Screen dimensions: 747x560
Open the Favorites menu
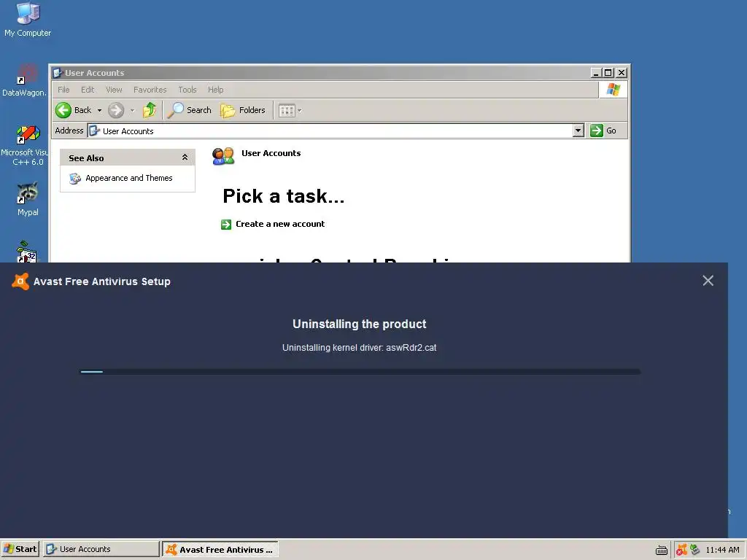[x=150, y=90]
